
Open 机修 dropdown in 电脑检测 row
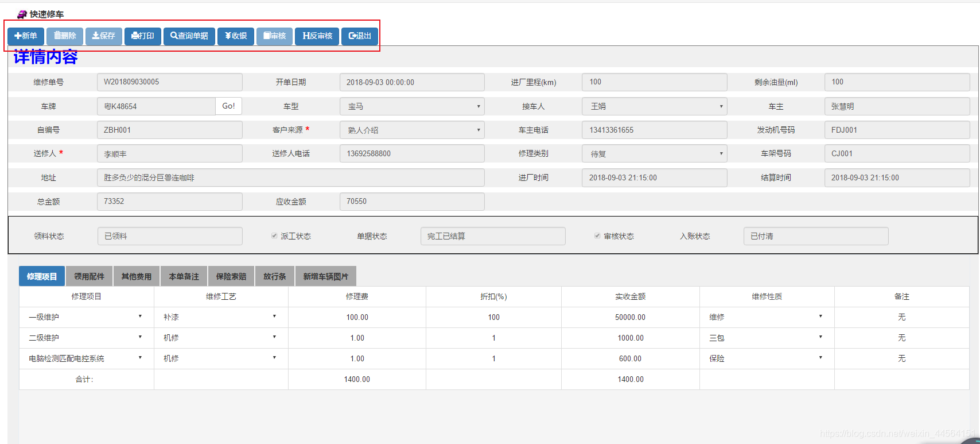click(221, 358)
